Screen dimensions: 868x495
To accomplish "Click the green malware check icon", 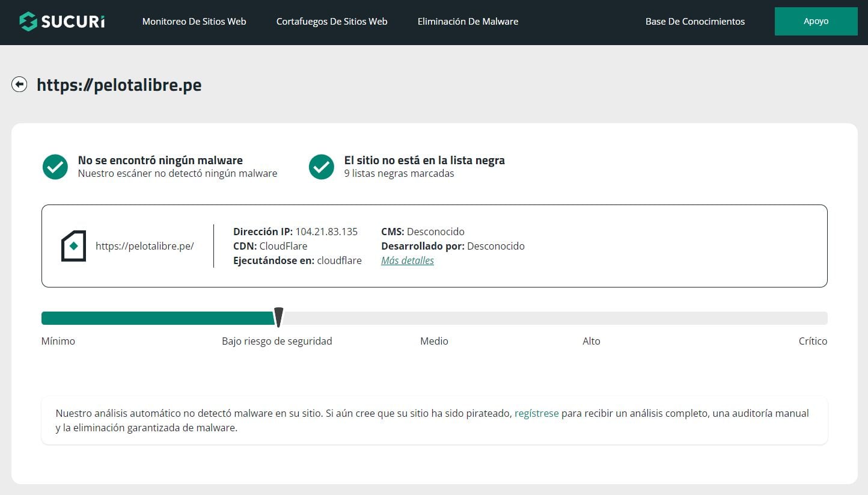I will pos(55,167).
